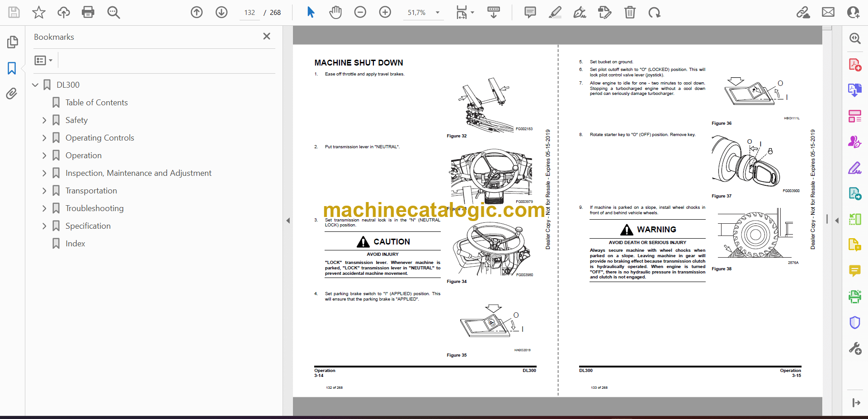Open bookmark options menu
This screenshot has height=419, width=868.
43,60
